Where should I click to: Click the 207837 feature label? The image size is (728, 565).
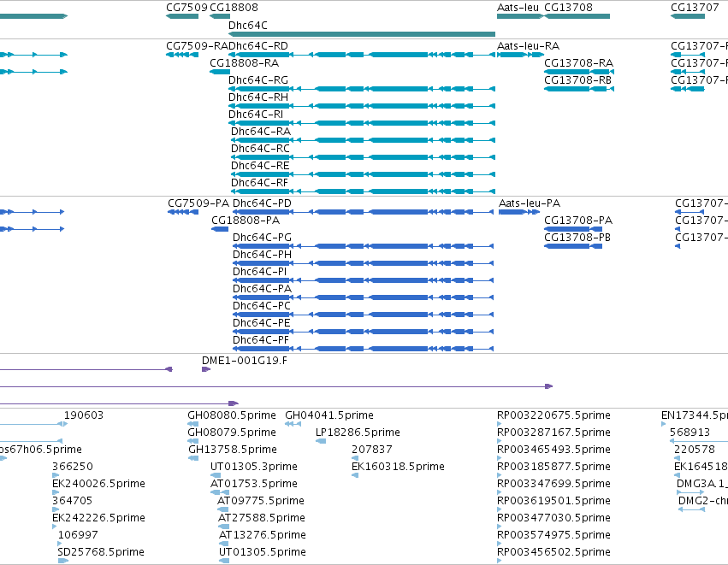[x=372, y=450]
